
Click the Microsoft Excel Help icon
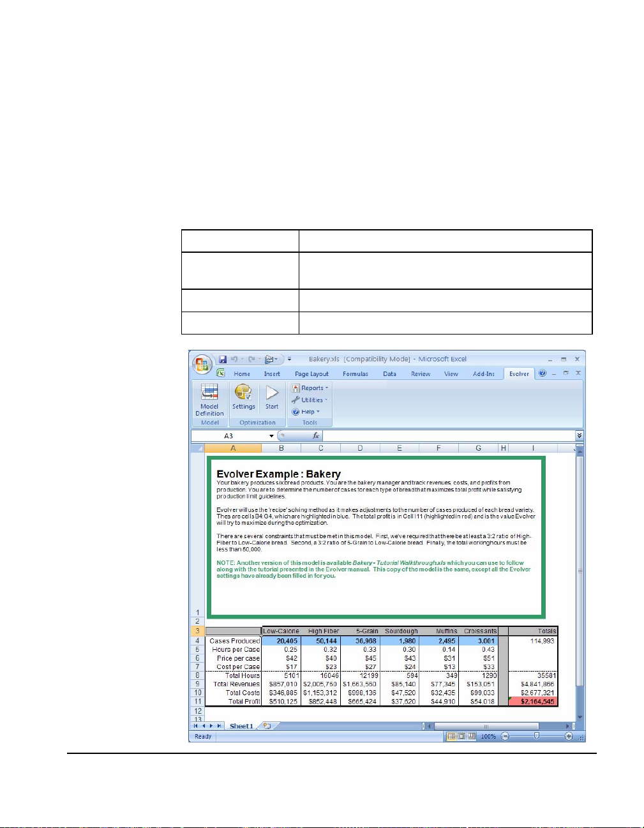(543, 373)
